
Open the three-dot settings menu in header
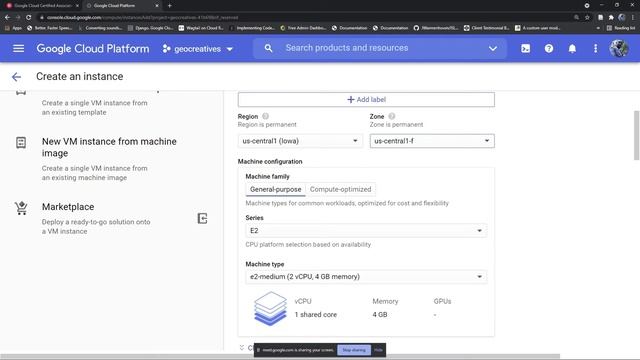596,49
